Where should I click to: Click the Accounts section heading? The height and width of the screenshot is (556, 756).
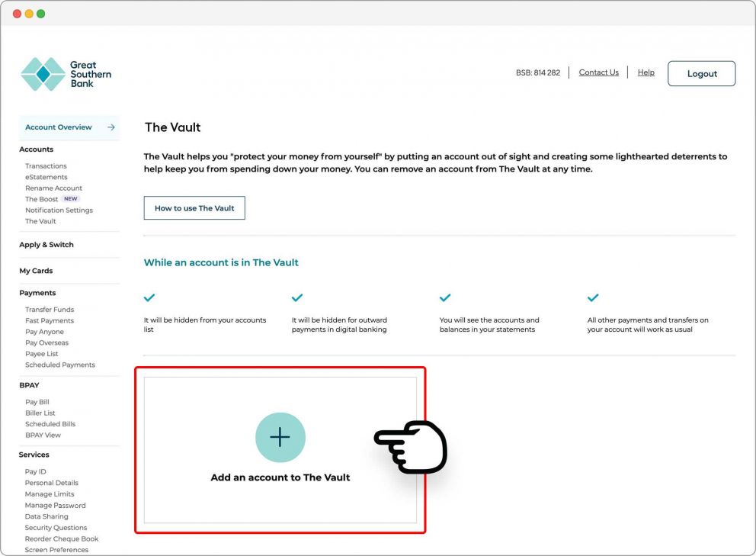coord(36,149)
